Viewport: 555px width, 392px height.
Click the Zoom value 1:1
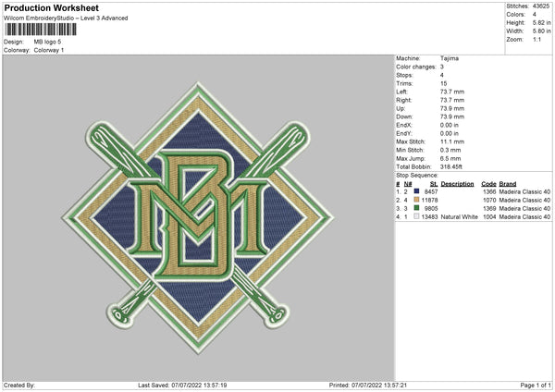[x=536, y=39]
